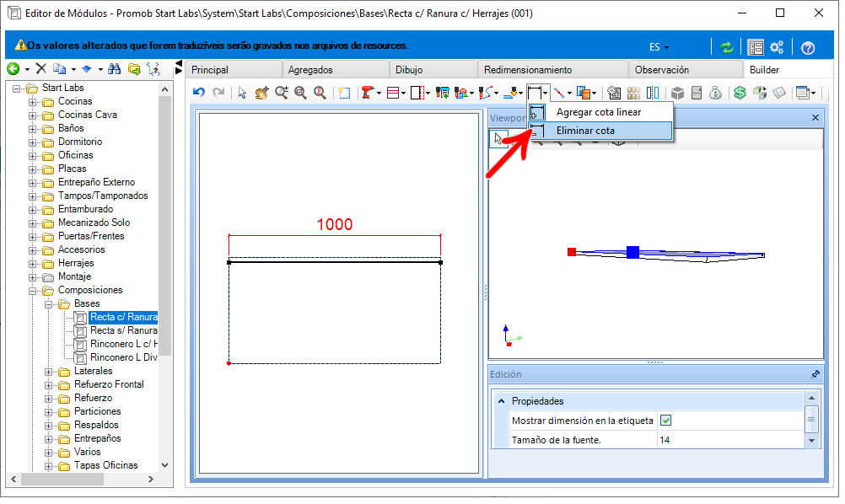Screen dimensions: 845x504
Task: Toggle Mostrar dimensión en la etiqueta checkbox
Action: pyautogui.click(x=665, y=421)
